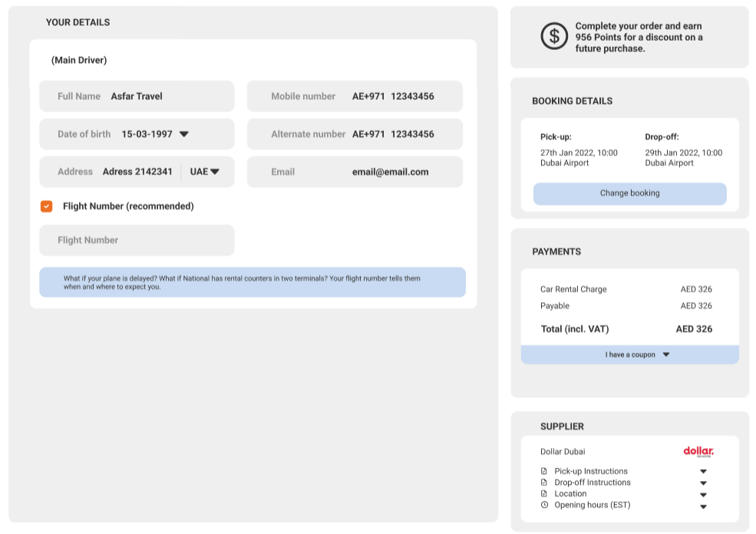Select the Email input field
Viewport: 756px width, 534px height.
(355, 172)
